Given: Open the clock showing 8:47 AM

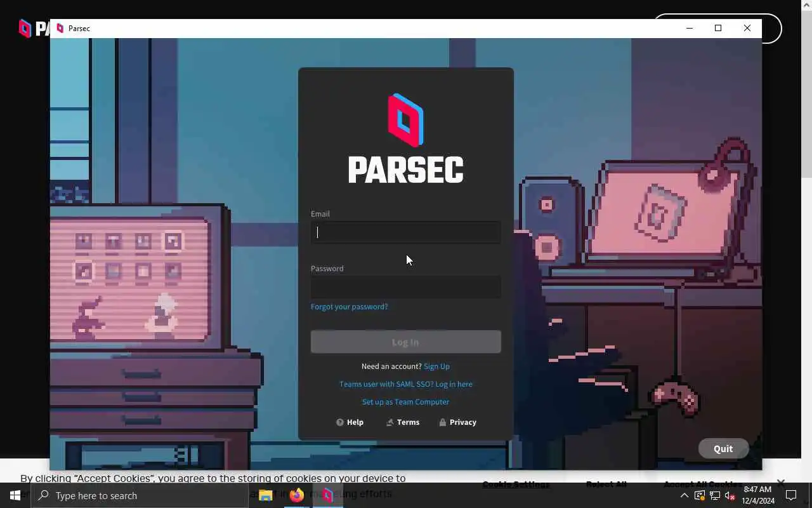Looking at the screenshot, I should click(x=757, y=495).
